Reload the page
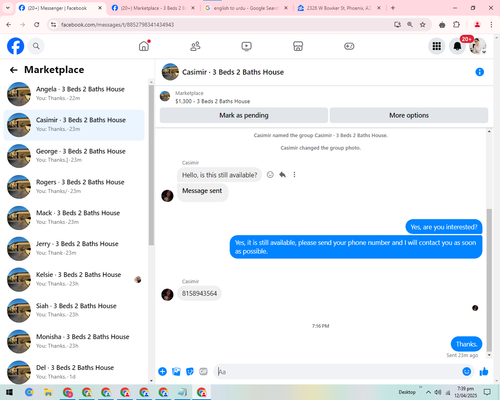 coord(37,25)
